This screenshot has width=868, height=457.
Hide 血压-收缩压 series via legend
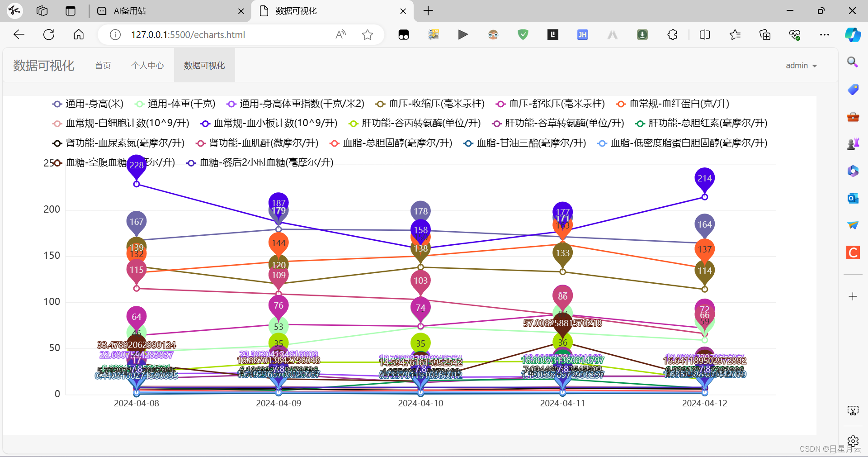pos(430,104)
